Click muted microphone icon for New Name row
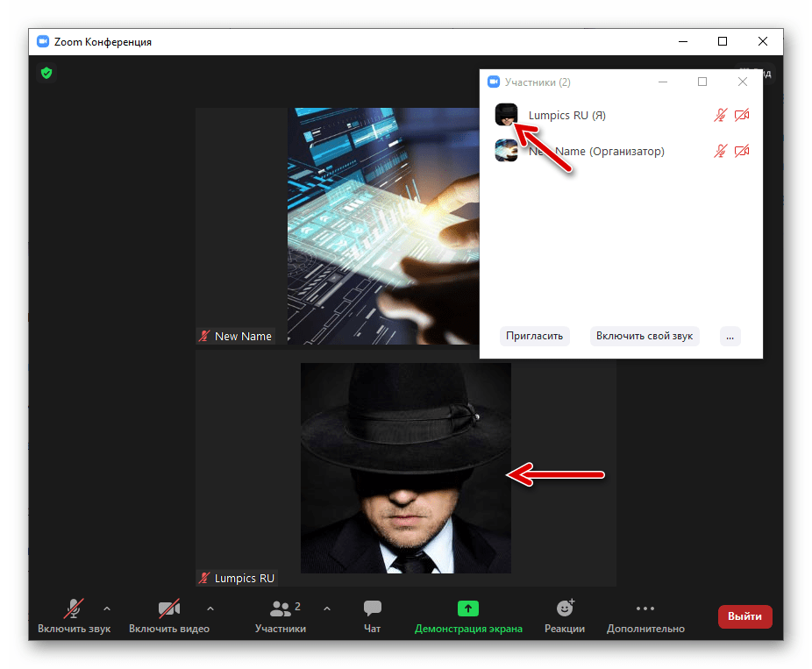The width and height of the screenshot is (812, 669). tap(720, 151)
